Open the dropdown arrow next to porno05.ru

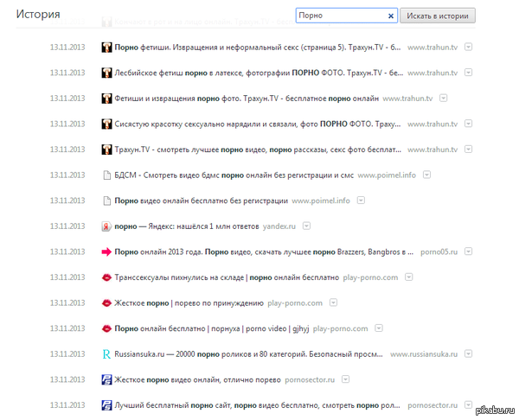point(468,251)
